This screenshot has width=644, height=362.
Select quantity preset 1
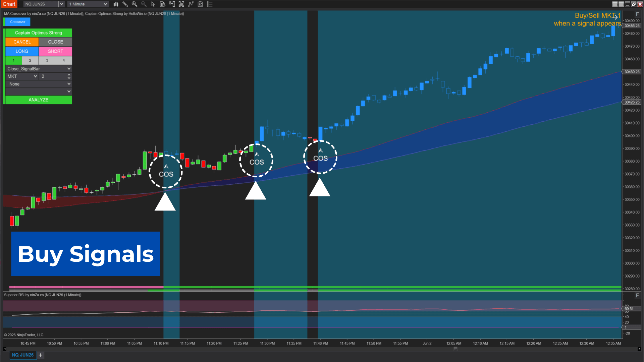[x=14, y=60]
